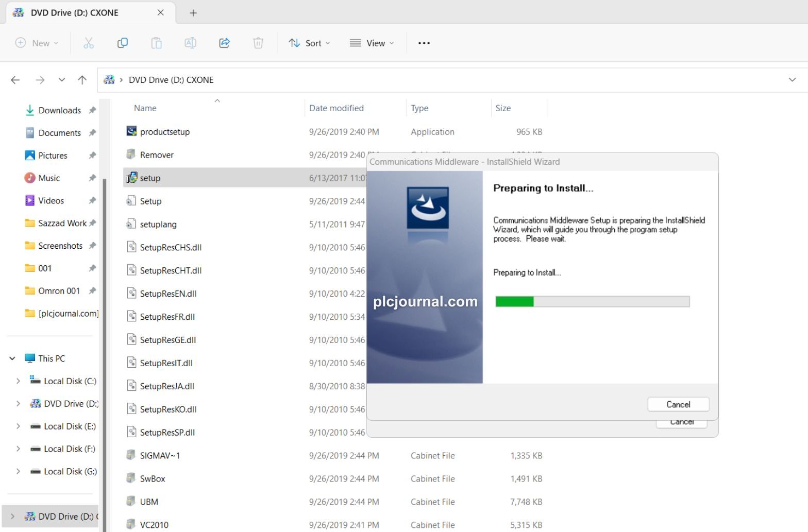This screenshot has width=808, height=532.
Task: Open the New dropdown menu
Action: pos(37,43)
